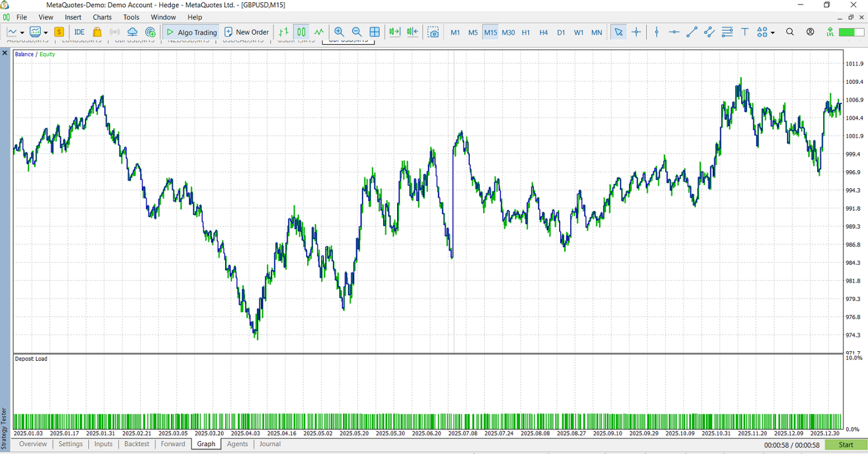Viewport: 868px width, 454px height.
Task: Select the crosshair tool
Action: 636,32
